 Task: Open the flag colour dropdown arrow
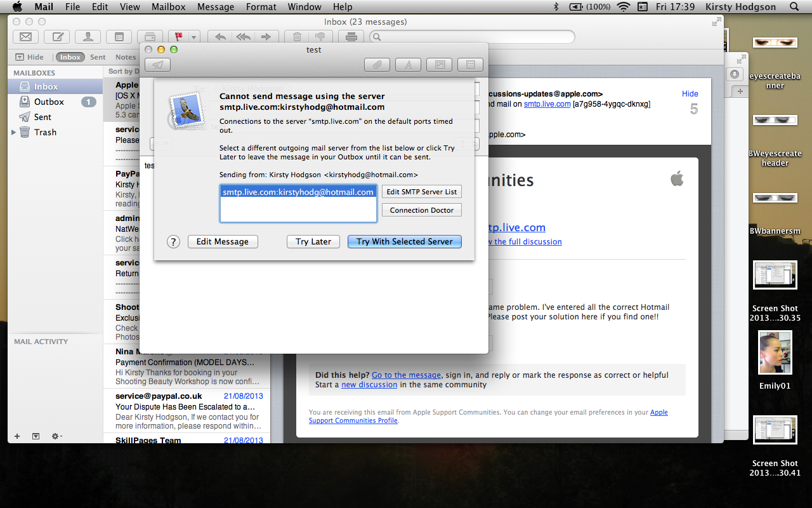point(194,37)
